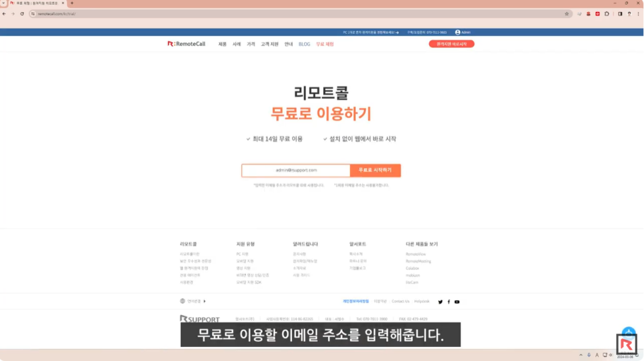
Task: Open the RemoteView product link
Action: tap(415, 254)
